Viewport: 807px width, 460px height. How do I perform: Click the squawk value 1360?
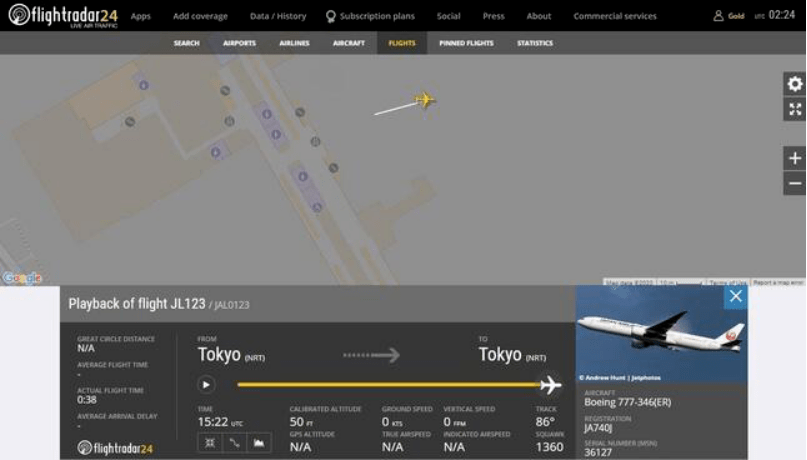pyautogui.click(x=549, y=447)
